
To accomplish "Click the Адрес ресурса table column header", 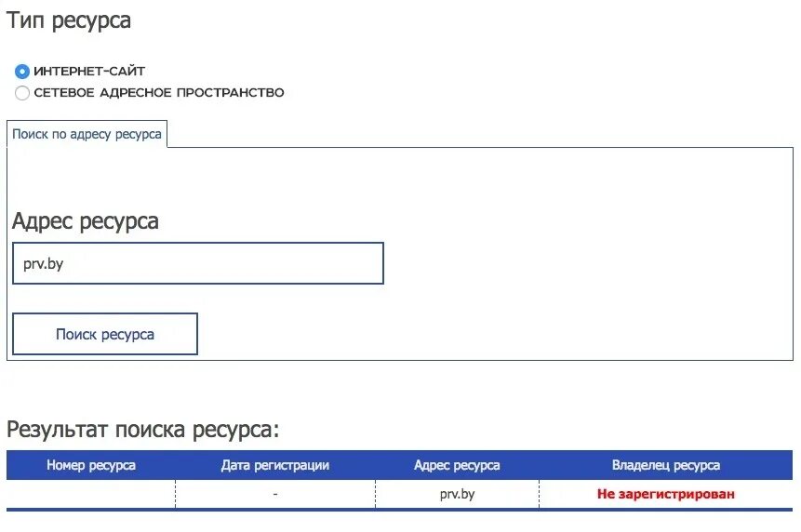I will 457,465.
